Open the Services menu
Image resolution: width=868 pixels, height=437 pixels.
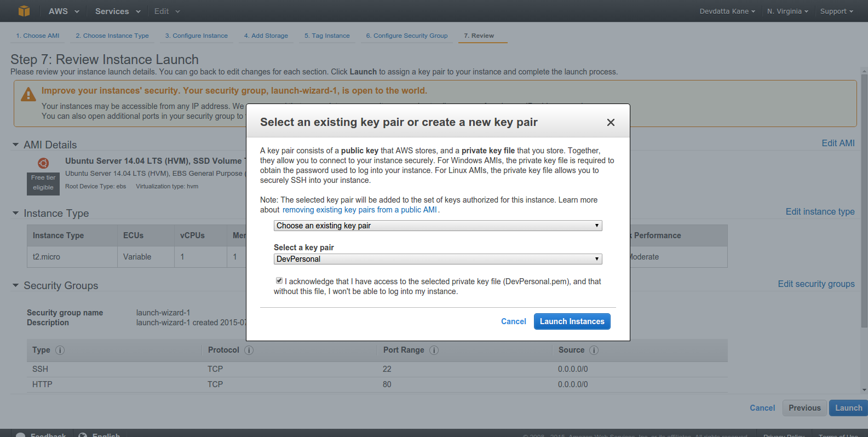click(x=117, y=11)
